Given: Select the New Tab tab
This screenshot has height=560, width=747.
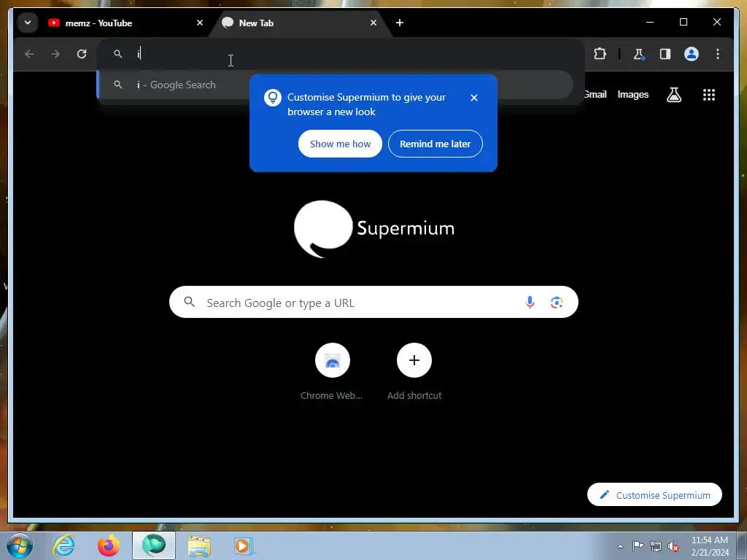Looking at the screenshot, I should pyautogui.click(x=300, y=23).
